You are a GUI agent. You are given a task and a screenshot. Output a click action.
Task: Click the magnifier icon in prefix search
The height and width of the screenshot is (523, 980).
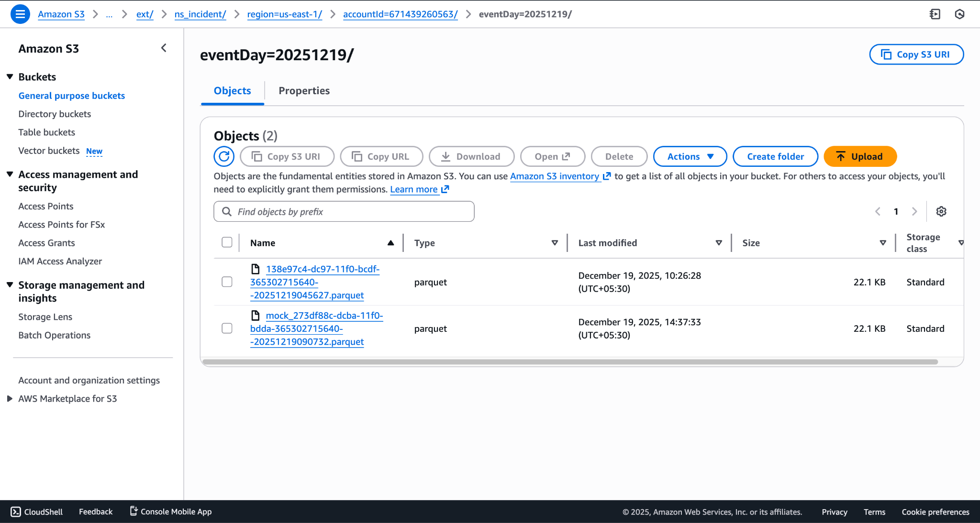pos(227,211)
